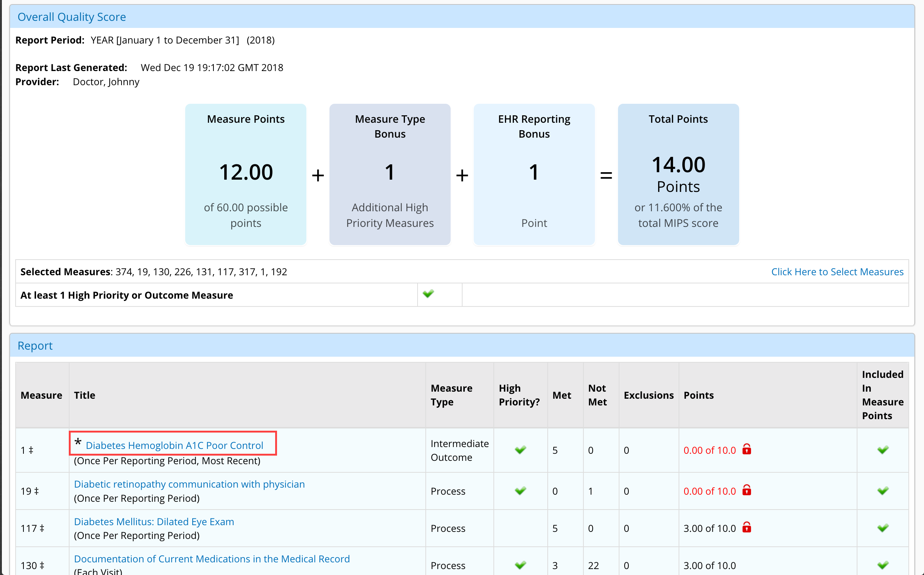The height and width of the screenshot is (575, 924).
Task: Click High Priority checkmark in measure 130 row
Action: (x=520, y=565)
